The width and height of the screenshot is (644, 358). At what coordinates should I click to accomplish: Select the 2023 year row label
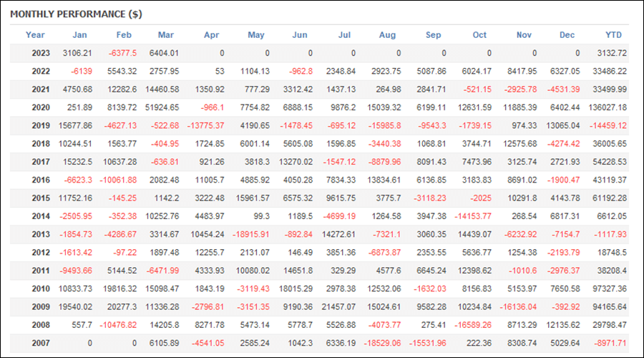41,53
